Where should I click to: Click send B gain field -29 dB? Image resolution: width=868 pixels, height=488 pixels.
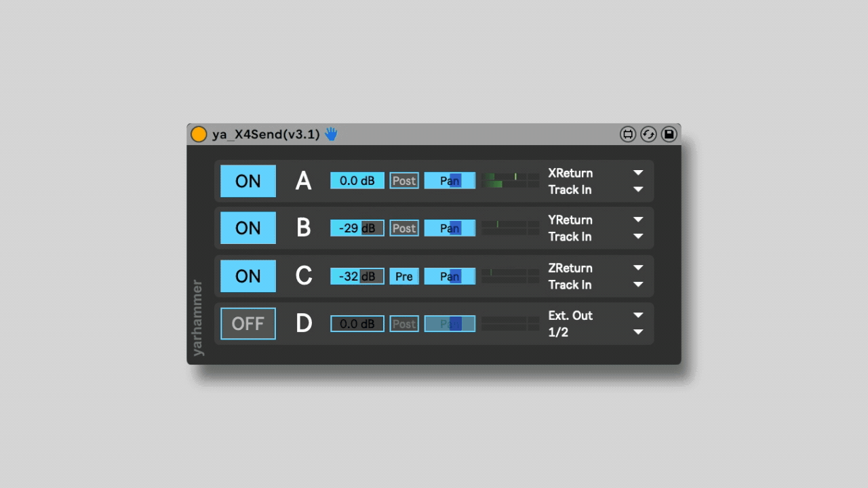pos(357,228)
